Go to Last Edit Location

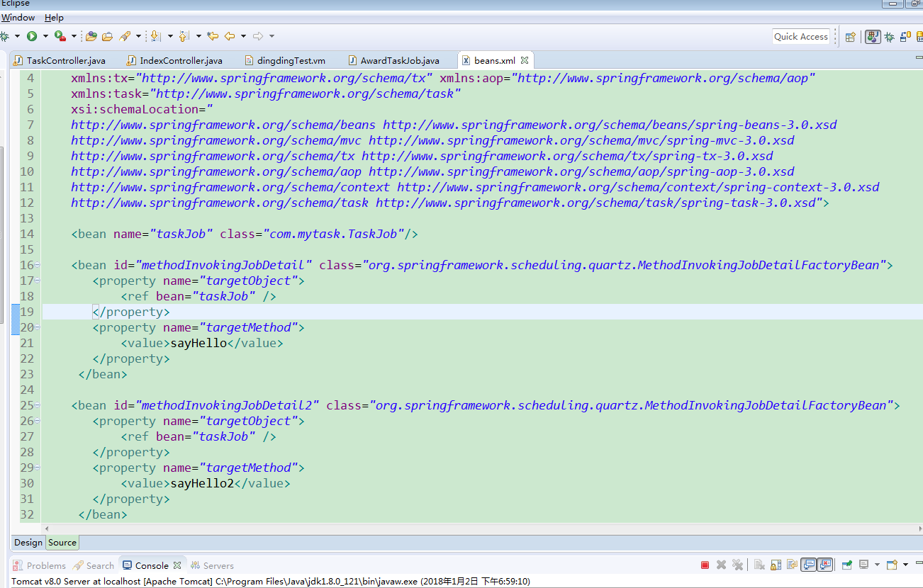[212, 36]
